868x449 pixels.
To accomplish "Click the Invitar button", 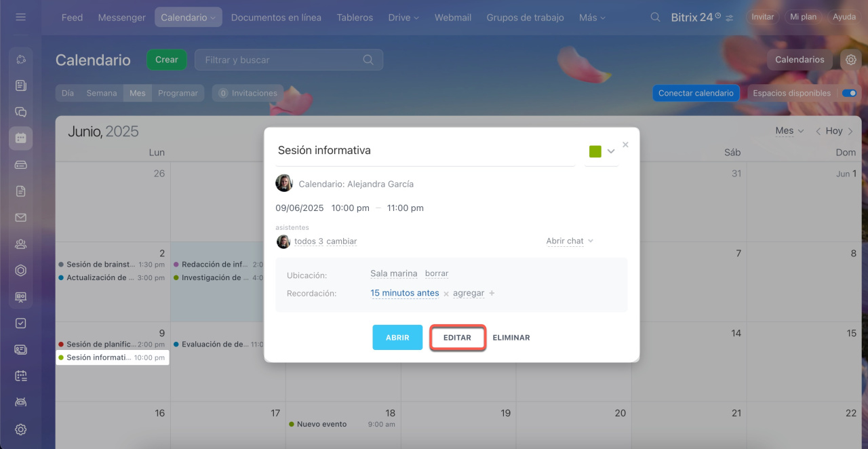I will 762,17.
